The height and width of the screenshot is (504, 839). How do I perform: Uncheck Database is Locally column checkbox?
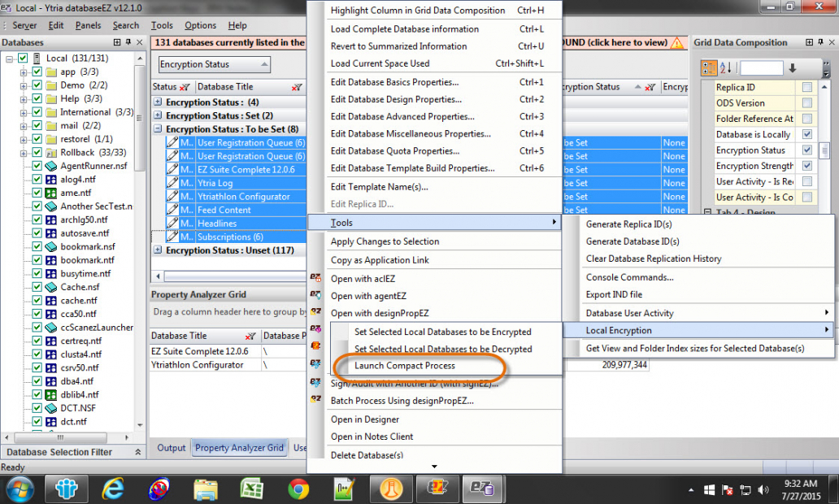807,134
